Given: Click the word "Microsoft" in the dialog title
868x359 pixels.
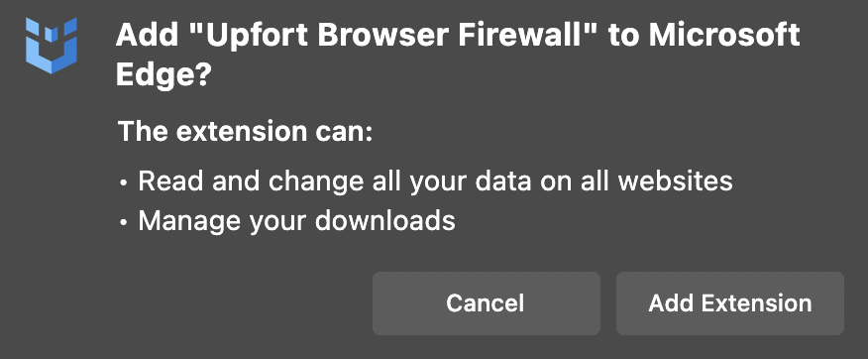Looking at the screenshot, I should pyautogui.click(x=724, y=36).
